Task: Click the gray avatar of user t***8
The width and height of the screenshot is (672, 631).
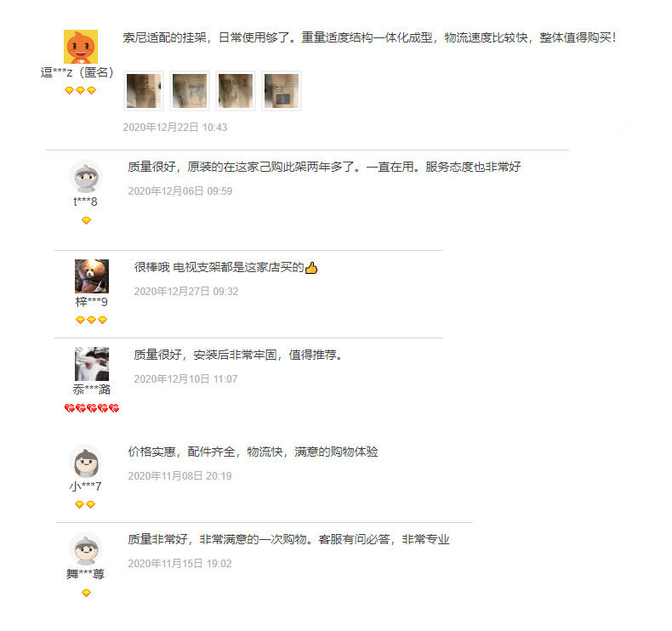Action: coord(86,177)
